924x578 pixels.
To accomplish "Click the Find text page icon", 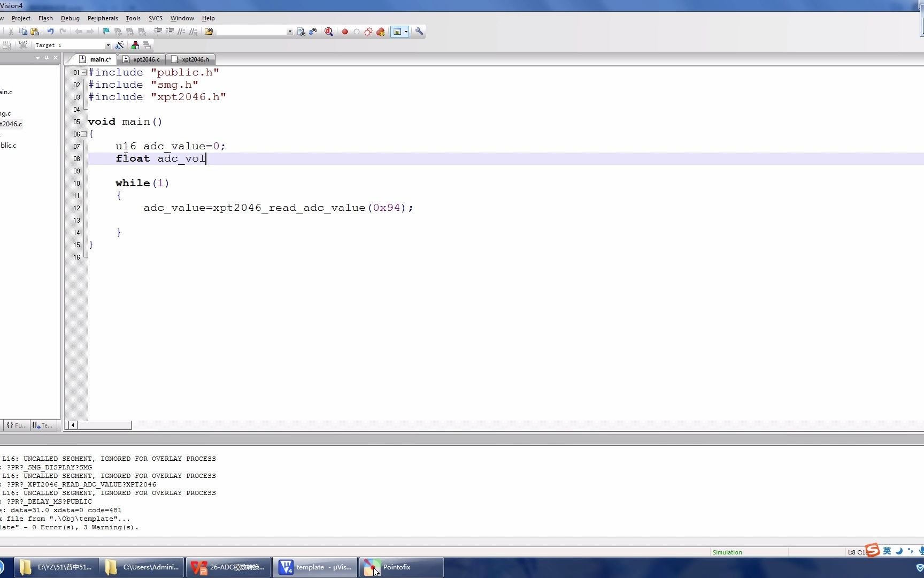I will point(301,32).
